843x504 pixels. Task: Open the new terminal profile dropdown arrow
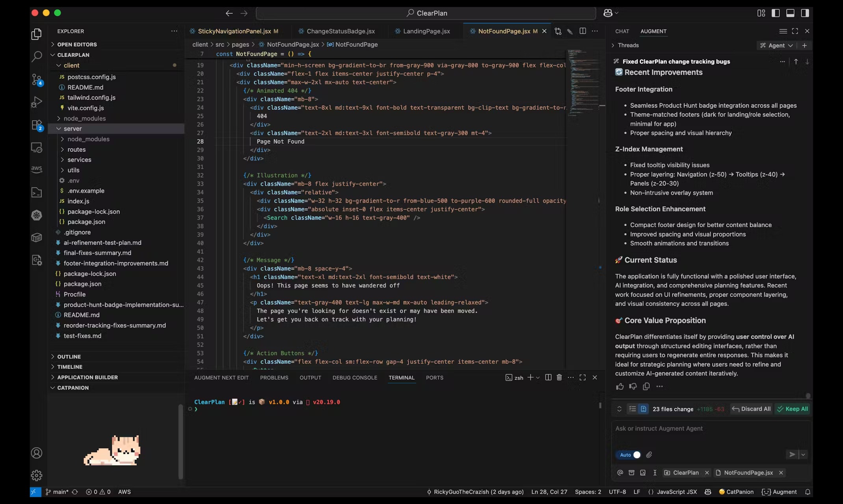click(x=538, y=378)
